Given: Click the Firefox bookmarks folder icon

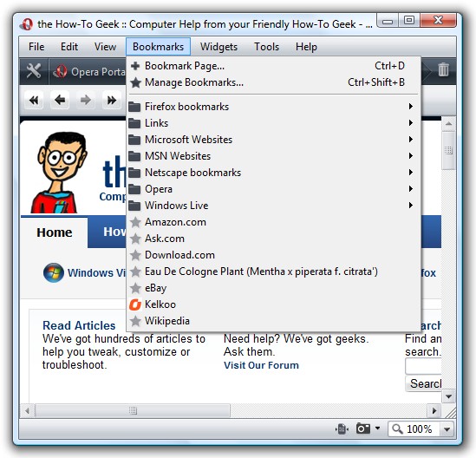Looking at the screenshot, I should [x=134, y=107].
